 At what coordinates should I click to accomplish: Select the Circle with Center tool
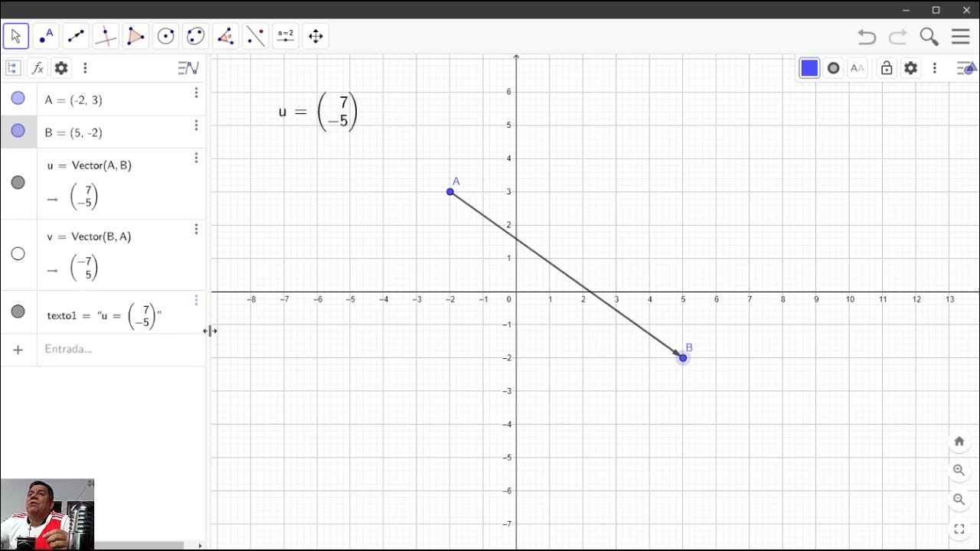165,36
